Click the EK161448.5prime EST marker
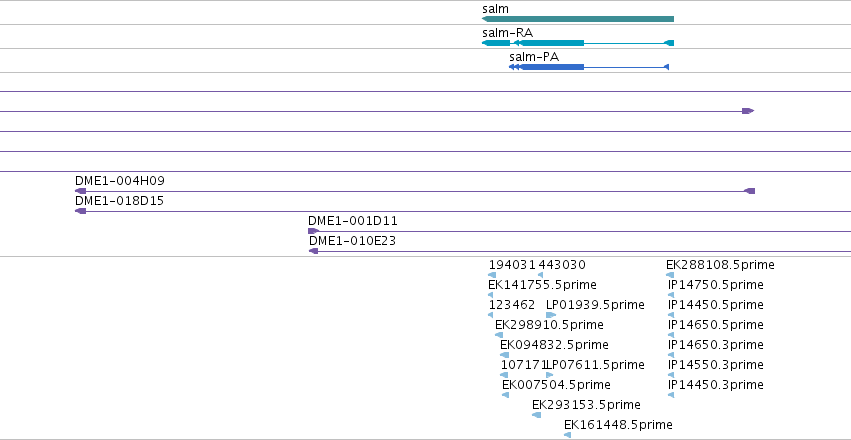The height and width of the screenshot is (440, 851). coord(567,435)
